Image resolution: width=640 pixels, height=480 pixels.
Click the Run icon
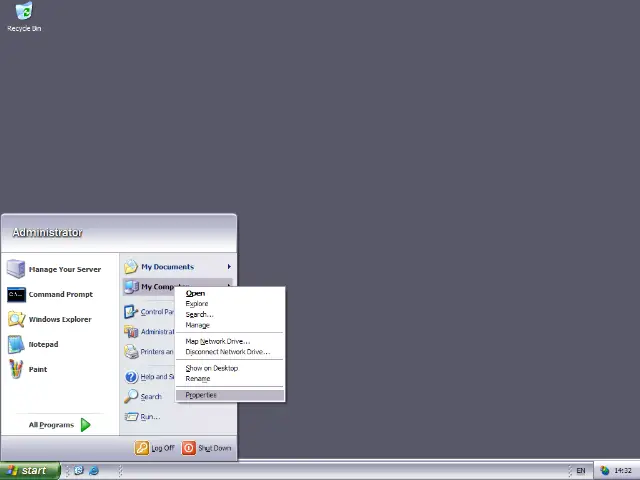click(131, 416)
